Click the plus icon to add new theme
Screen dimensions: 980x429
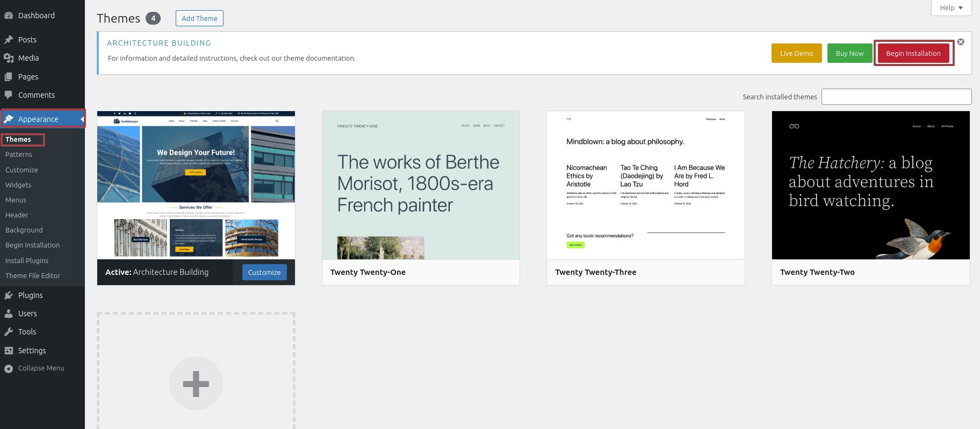pyautogui.click(x=196, y=384)
